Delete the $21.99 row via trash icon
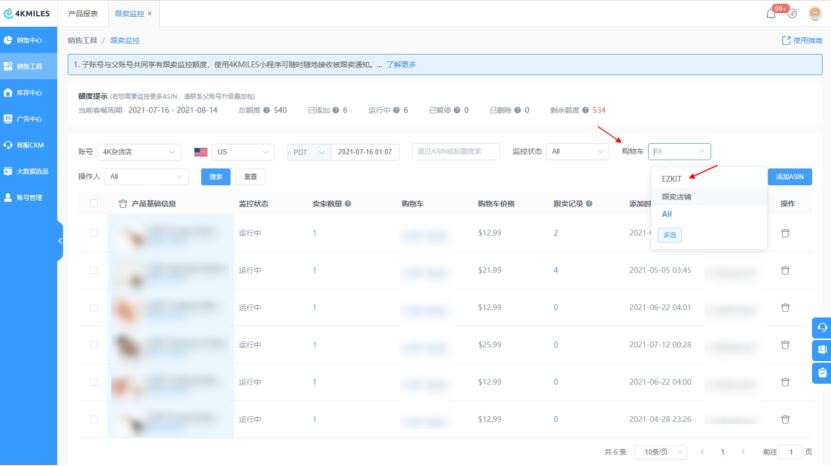 tap(785, 270)
